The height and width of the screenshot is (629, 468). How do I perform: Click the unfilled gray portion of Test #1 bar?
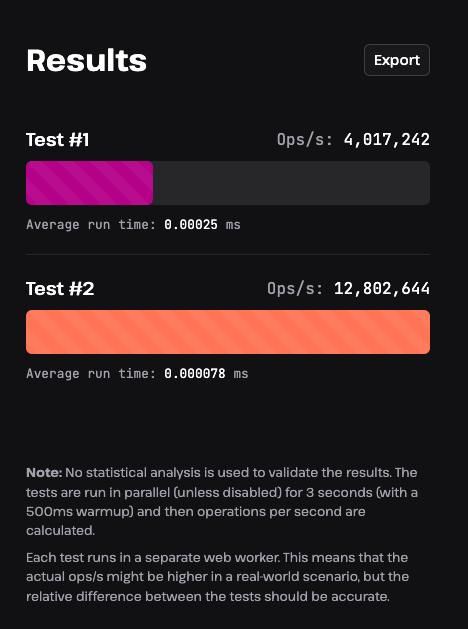pyautogui.click(x=291, y=183)
